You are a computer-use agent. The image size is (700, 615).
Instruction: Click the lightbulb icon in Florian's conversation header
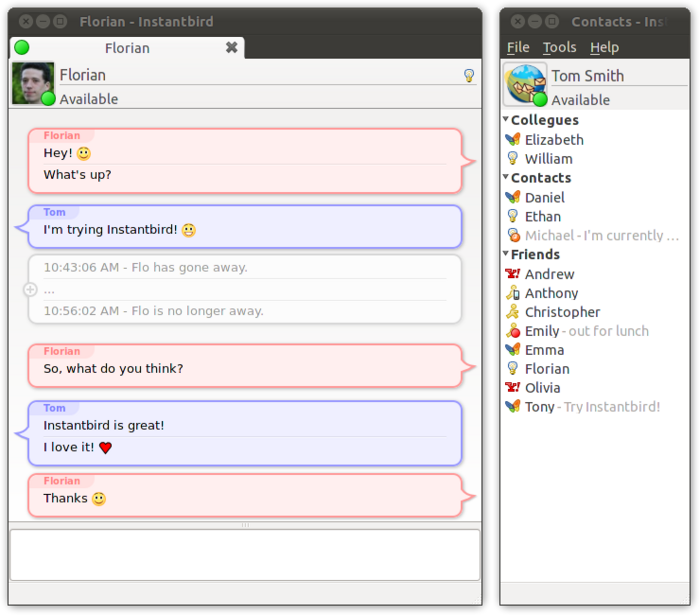click(469, 75)
